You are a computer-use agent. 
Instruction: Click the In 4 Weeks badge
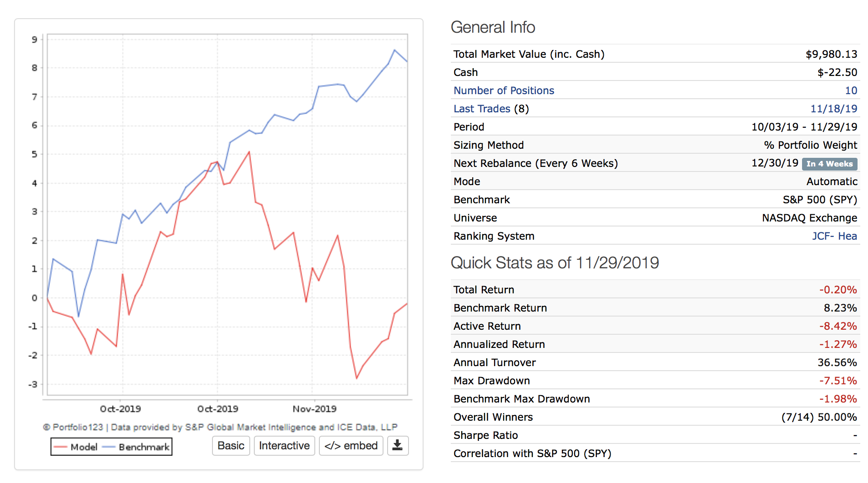[829, 164]
